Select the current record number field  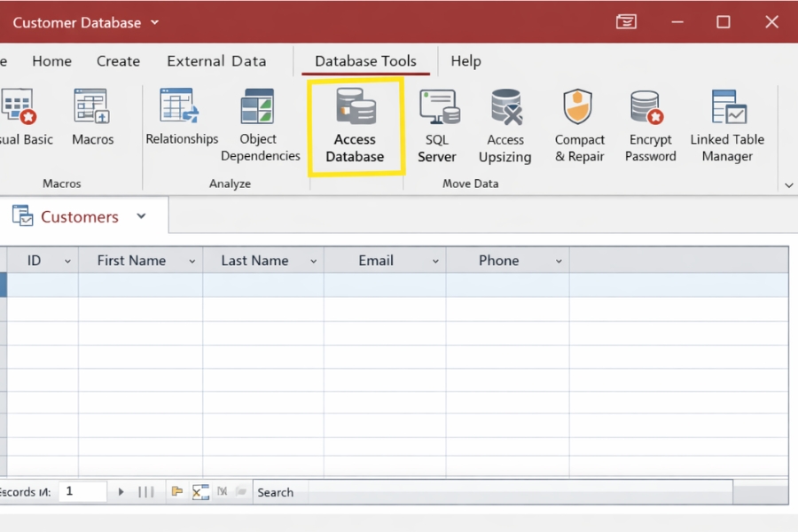click(x=82, y=491)
